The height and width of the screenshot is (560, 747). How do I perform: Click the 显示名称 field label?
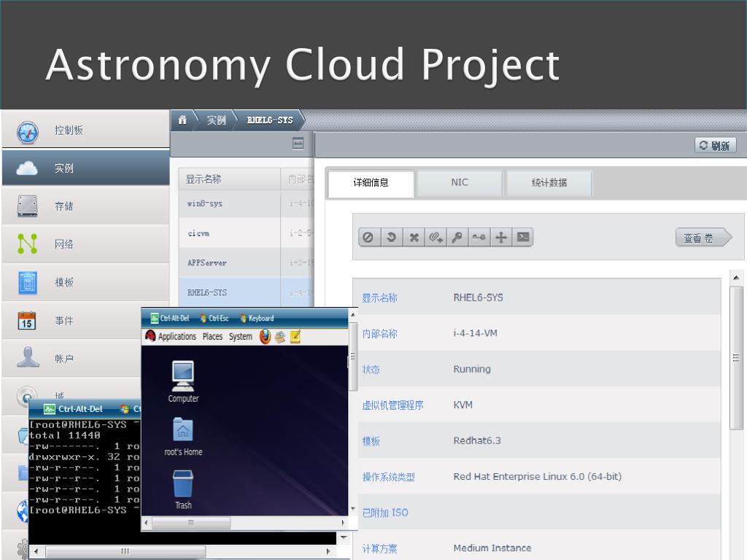tap(379, 298)
